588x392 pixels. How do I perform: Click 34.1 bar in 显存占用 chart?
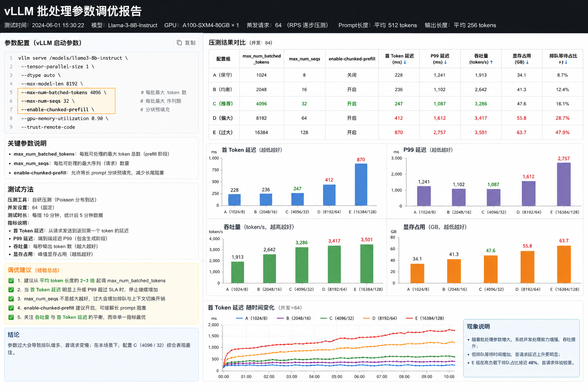click(x=417, y=273)
